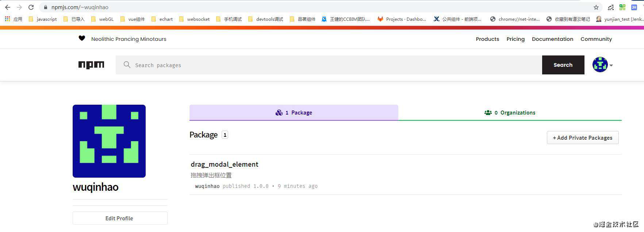Click the browser forward arrow
The image size is (644, 232).
click(x=19, y=7)
